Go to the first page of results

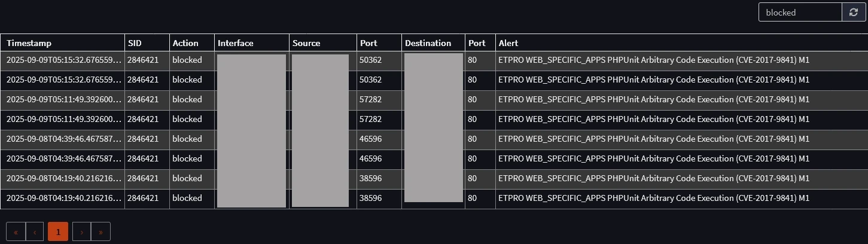point(16,231)
